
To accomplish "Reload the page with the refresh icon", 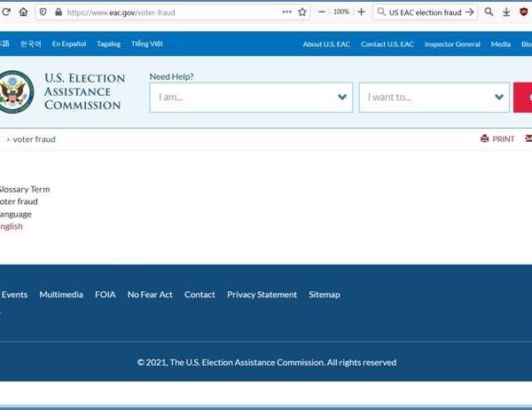I will click(5, 12).
